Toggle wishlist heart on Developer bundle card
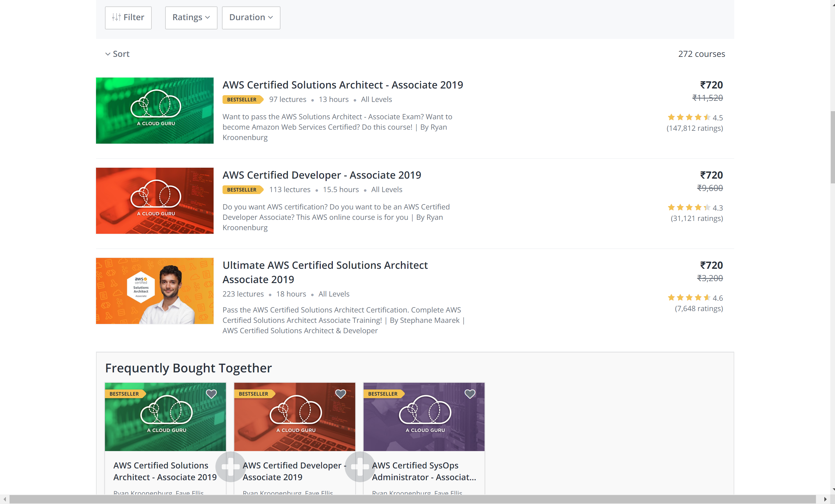The width and height of the screenshot is (835, 504). [x=341, y=394]
